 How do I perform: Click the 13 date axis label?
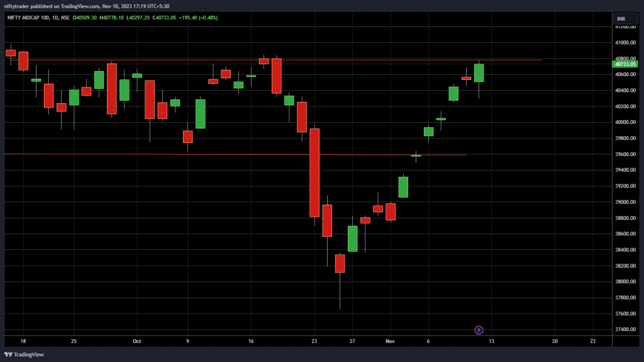coord(491,341)
